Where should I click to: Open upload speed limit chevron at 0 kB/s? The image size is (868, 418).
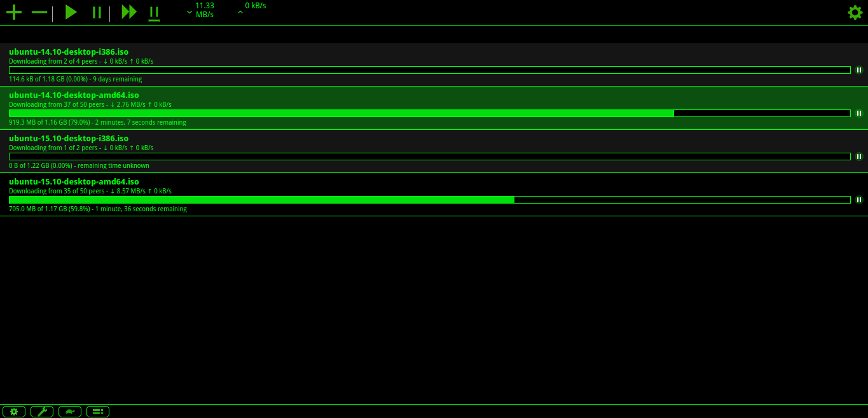tap(240, 11)
